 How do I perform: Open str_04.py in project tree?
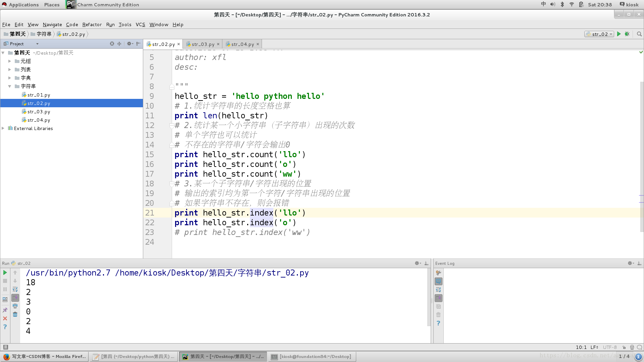click(x=39, y=120)
